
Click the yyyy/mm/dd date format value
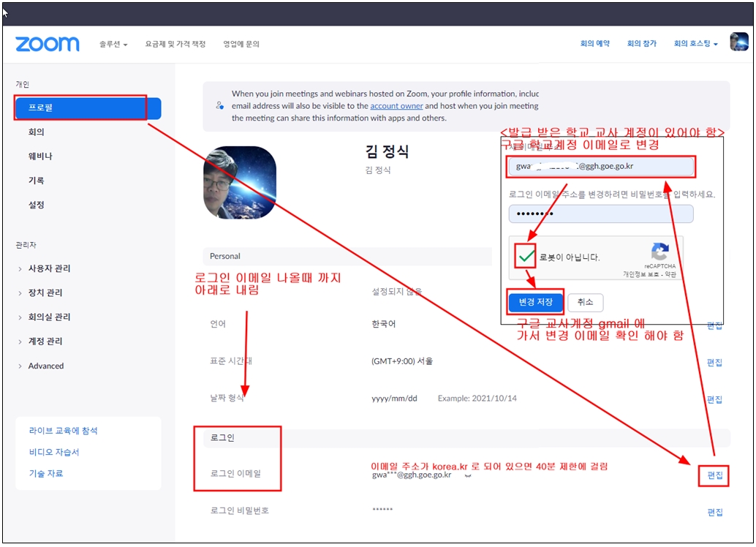(x=394, y=399)
